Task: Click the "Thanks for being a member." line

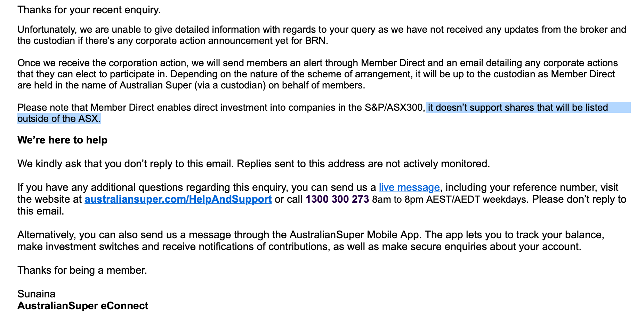Action: coord(82,270)
